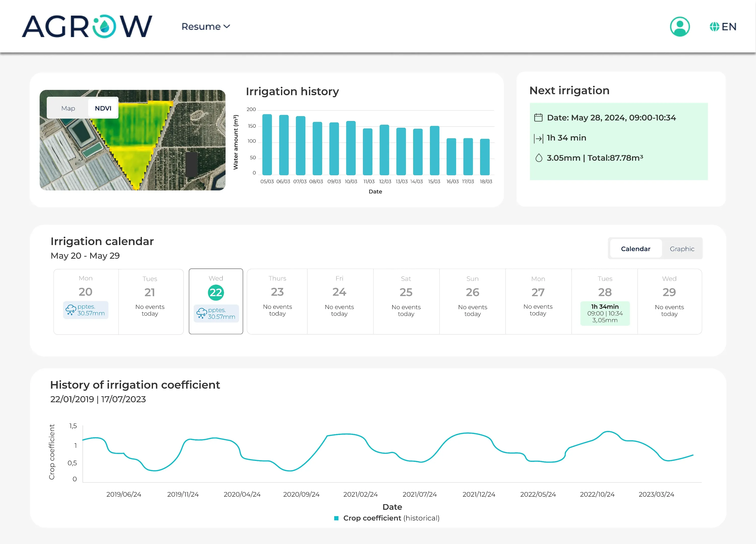
Task: Click the water droplet icon next to 3.05mm
Action: (539, 158)
